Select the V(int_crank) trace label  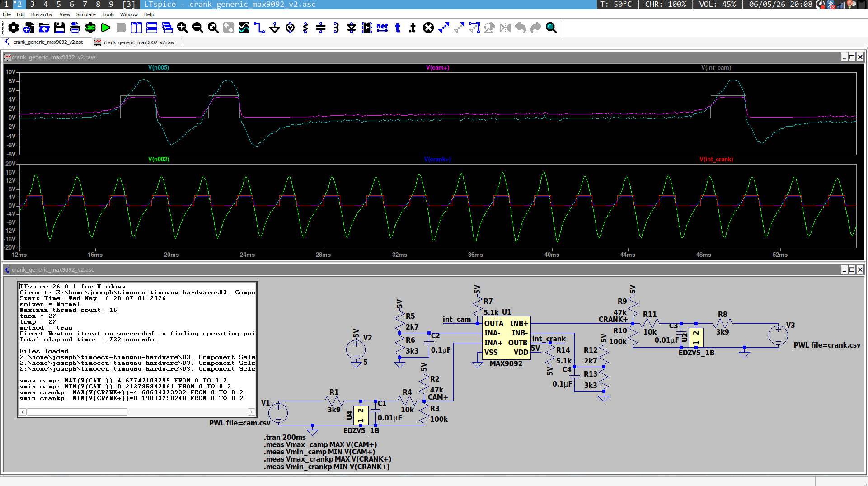(x=716, y=160)
